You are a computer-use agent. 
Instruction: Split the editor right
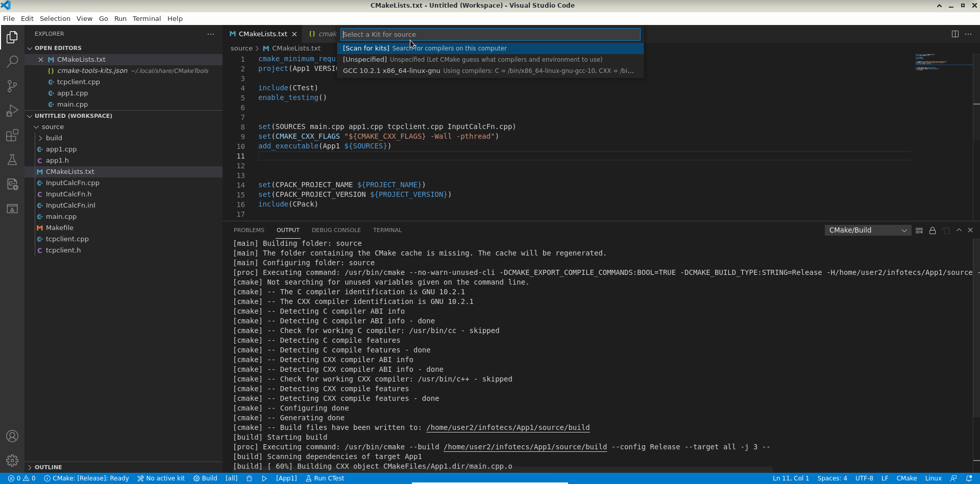(954, 34)
